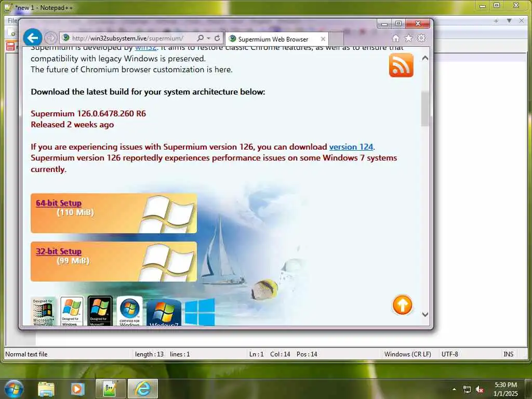The width and height of the screenshot is (532, 399).
Task: Open a new blank tab
Action: pos(336,39)
